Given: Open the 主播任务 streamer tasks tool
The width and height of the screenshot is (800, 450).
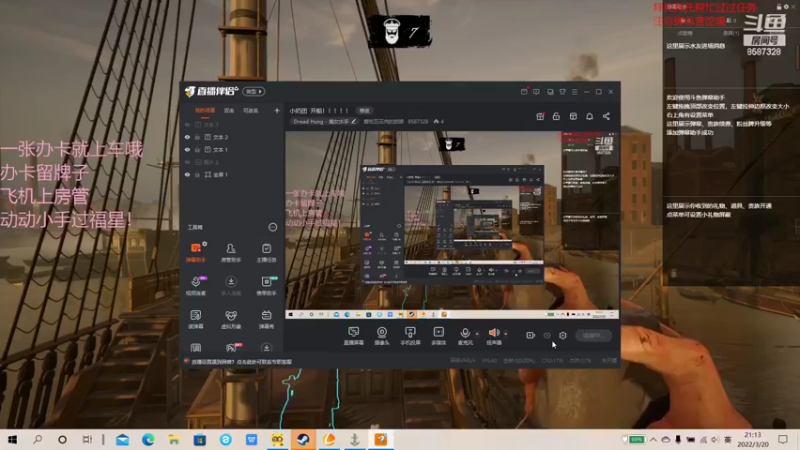Looking at the screenshot, I should [x=266, y=253].
